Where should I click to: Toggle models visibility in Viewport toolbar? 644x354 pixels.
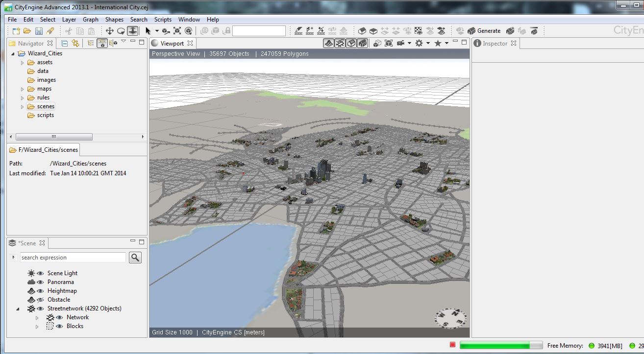coord(362,43)
